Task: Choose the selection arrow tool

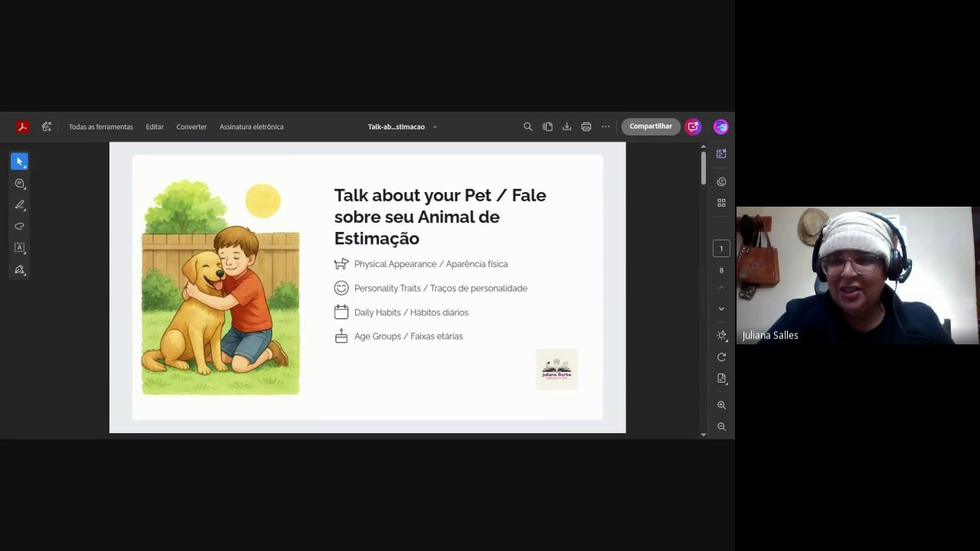Action: point(19,161)
